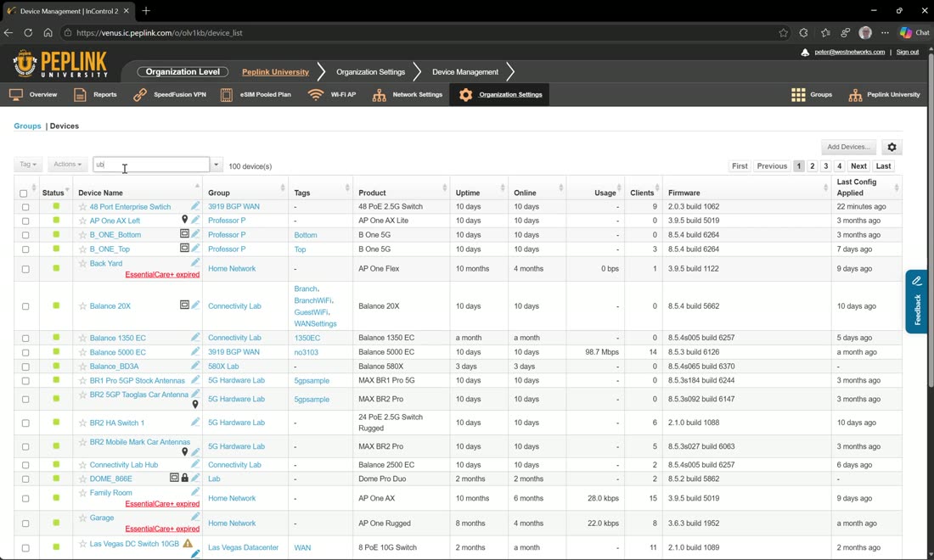934x560 pixels.
Task: Edit pencil icon for Garage device
Action: (x=195, y=517)
